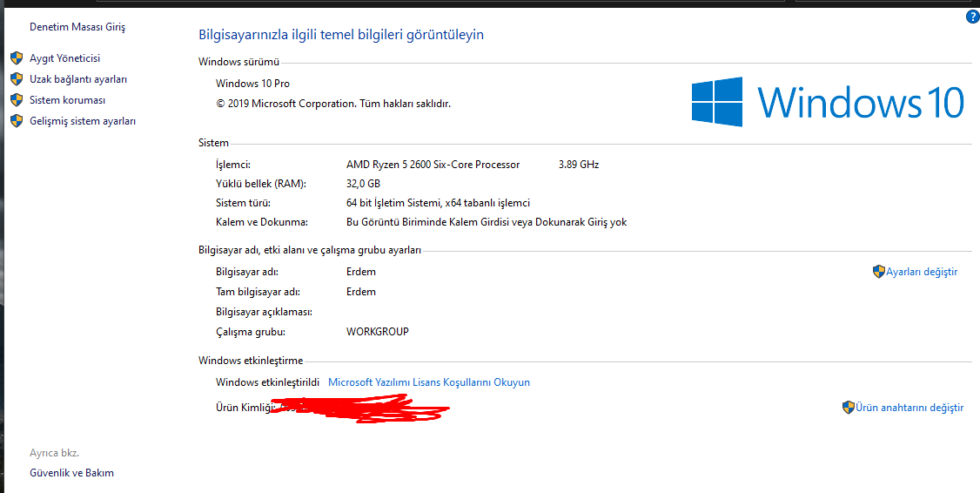Screen dimensions: 980x493
Task: Click Bilgisayarınızla ilgili temel bilgileri görüntüleyin heading
Action: 341,35
